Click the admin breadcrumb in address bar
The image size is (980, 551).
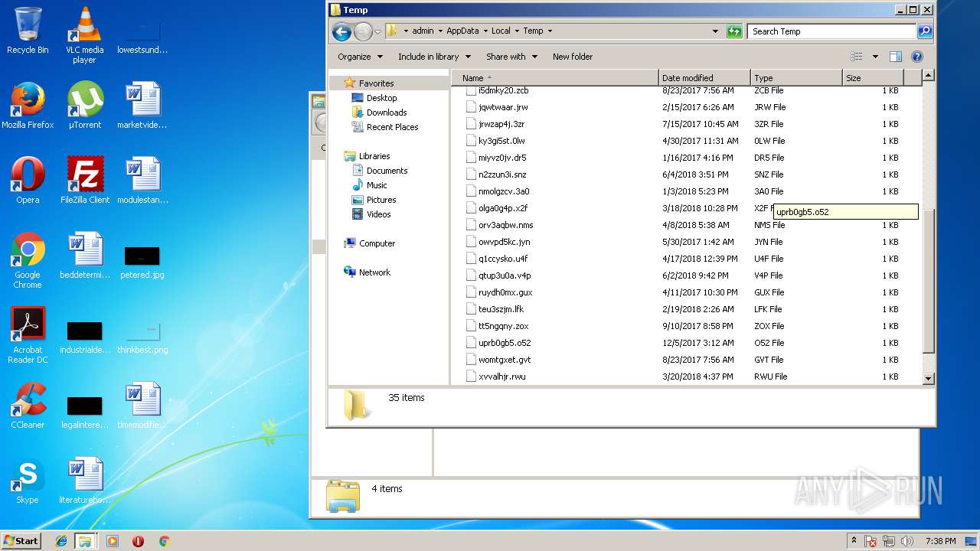coord(423,31)
